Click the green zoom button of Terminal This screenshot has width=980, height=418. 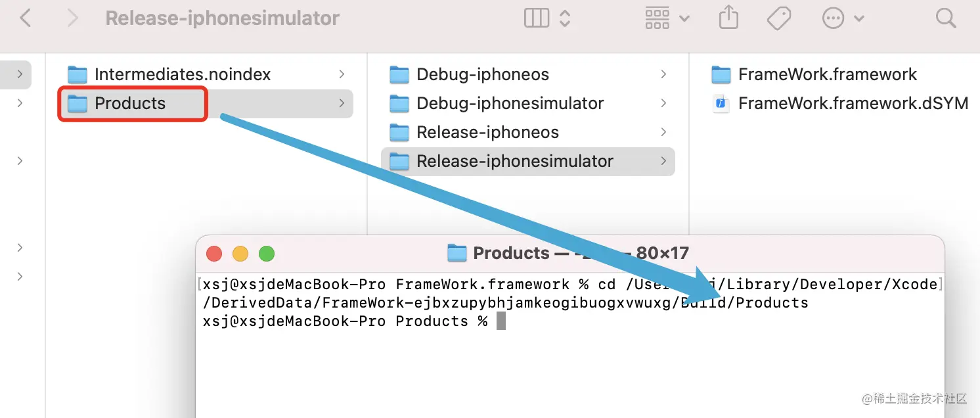click(x=266, y=254)
